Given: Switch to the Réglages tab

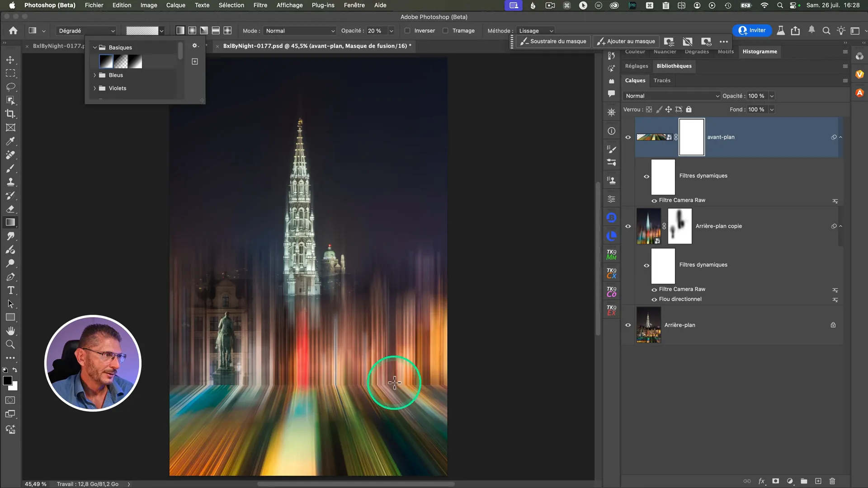Looking at the screenshot, I should [637, 66].
